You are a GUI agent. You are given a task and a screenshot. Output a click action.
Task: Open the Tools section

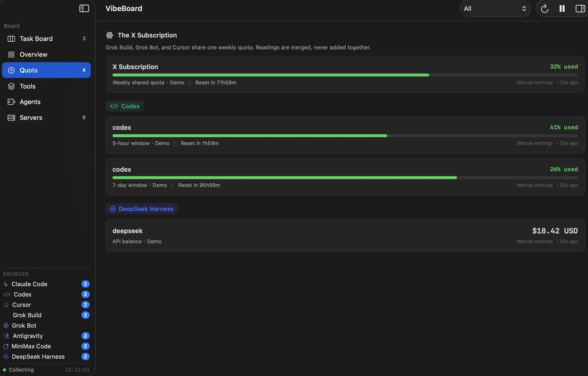[47, 86]
